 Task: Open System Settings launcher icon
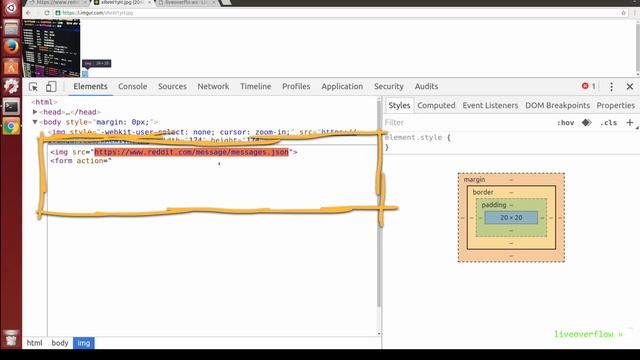click(11, 87)
